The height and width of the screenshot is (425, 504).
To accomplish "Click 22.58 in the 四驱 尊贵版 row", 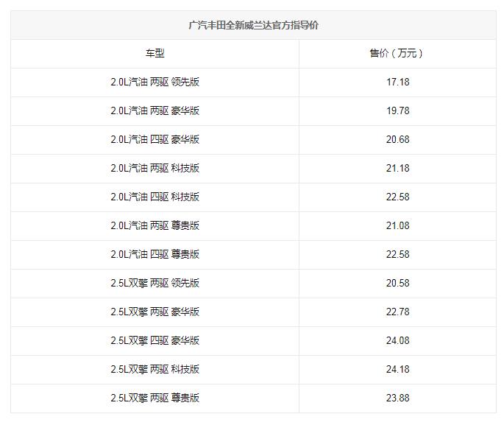I will 398,254.
